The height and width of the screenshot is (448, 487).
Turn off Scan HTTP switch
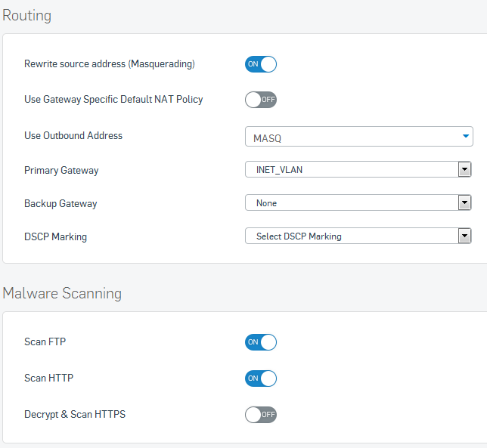tap(261, 378)
